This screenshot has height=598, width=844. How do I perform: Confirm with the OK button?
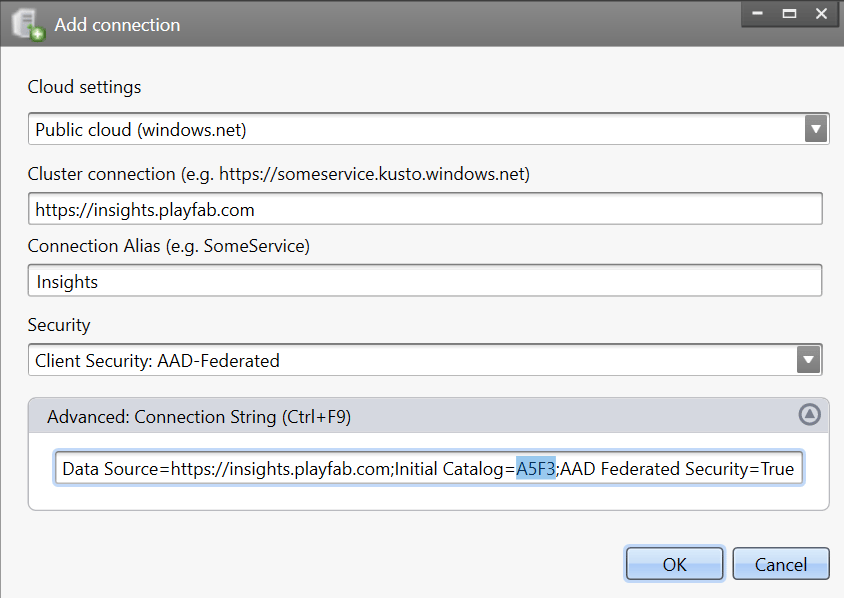coord(674,564)
